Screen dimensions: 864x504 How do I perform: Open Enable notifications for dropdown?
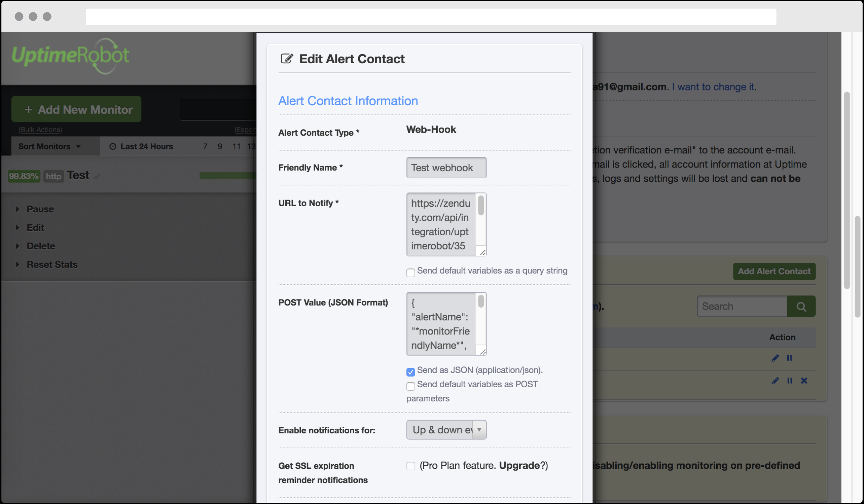(446, 430)
